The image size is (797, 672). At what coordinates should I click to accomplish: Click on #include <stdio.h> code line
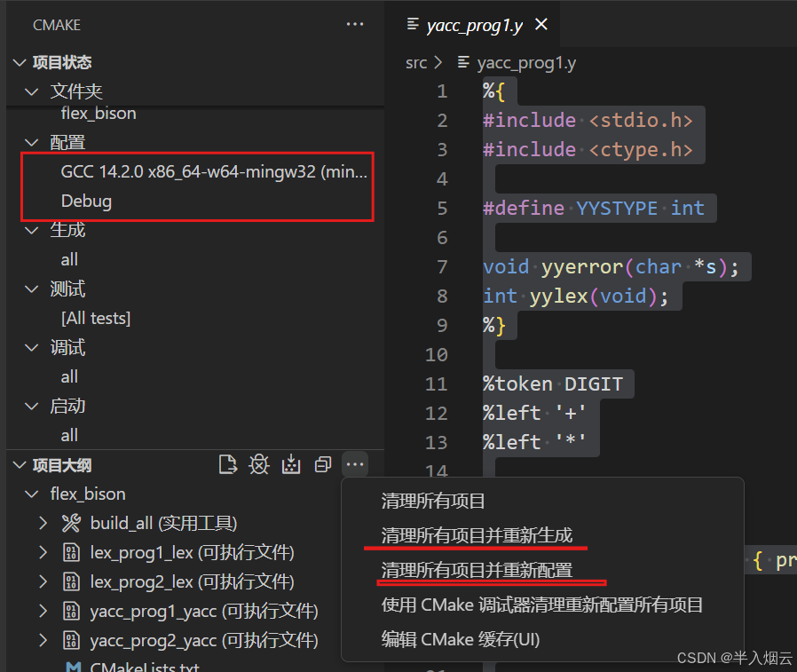[588, 121]
